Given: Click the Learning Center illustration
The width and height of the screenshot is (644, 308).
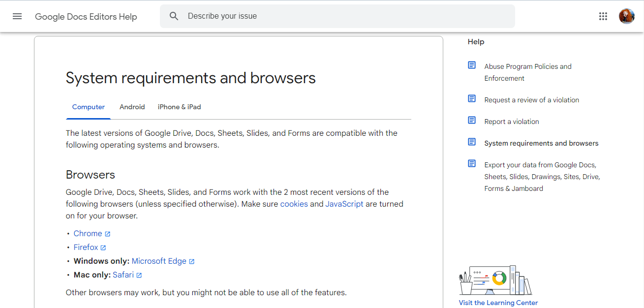Looking at the screenshot, I should click(x=495, y=280).
